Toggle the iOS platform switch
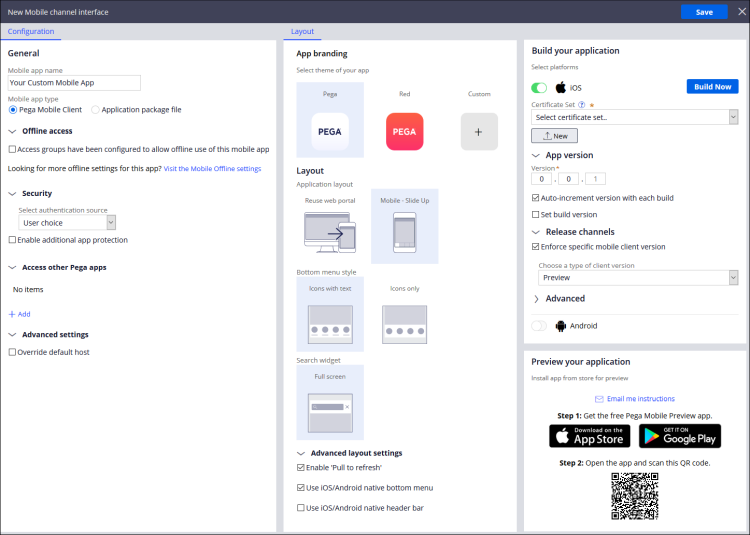Viewport: 750px width, 535px height. [541, 87]
